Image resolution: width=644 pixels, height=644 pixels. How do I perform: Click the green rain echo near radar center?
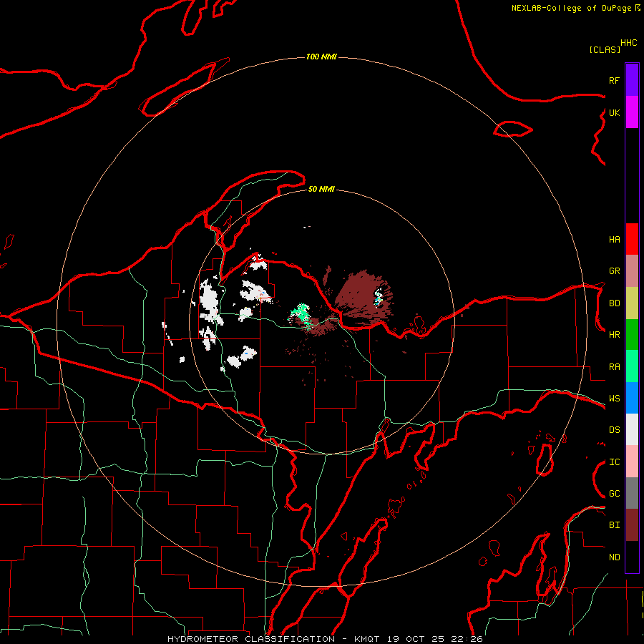(301, 314)
